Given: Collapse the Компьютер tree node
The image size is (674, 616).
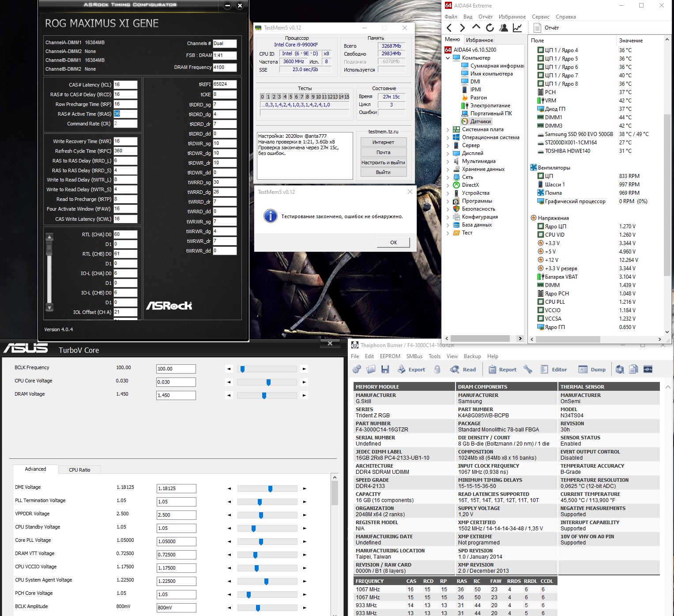Looking at the screenshot, I should click(448, 58).
